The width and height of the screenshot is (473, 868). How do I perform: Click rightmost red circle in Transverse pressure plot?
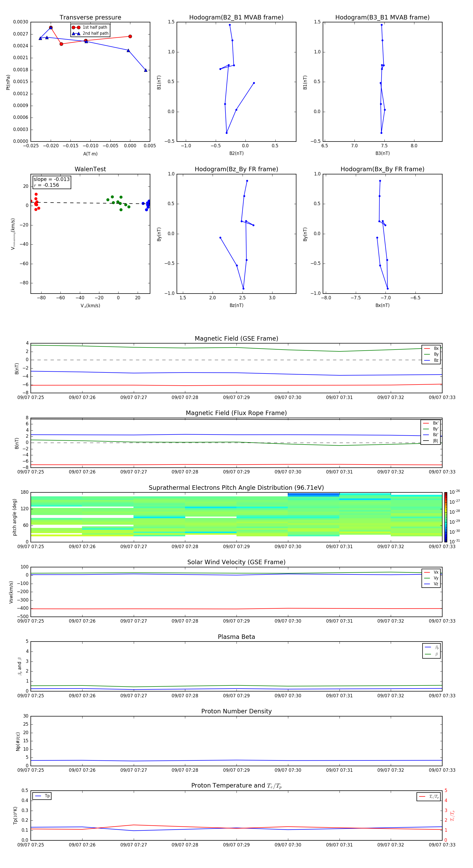pyautogui.click(x=130, y=36)
